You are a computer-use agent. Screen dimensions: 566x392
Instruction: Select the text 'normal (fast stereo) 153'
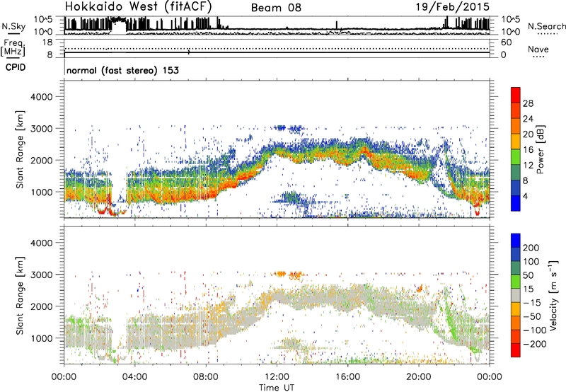click(x=122, y=70)
